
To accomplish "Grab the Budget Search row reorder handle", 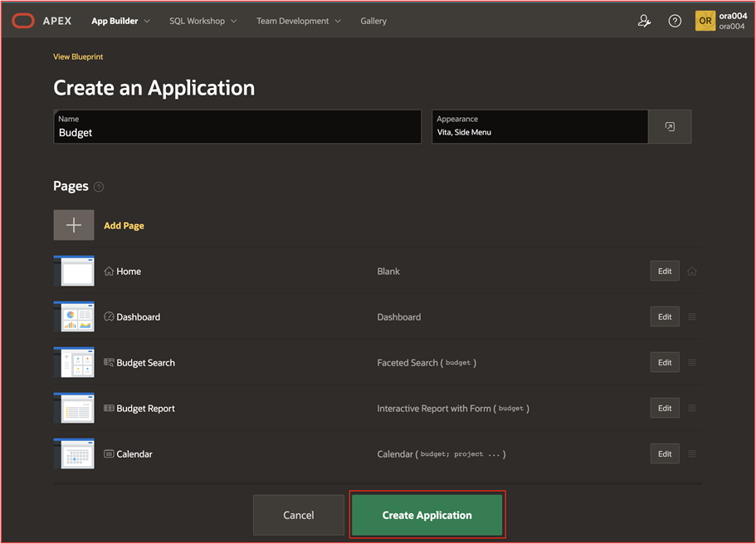I will tap(691, 362).
